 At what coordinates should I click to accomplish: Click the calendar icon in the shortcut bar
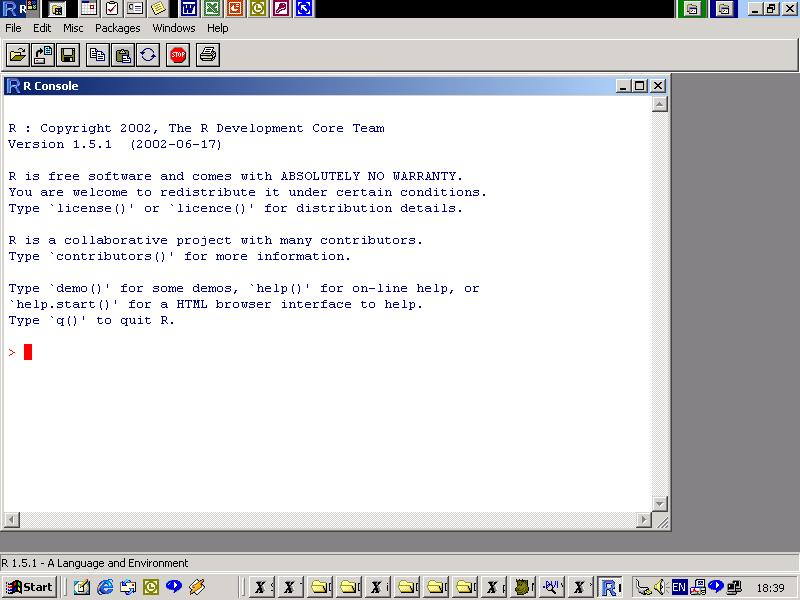coord(89,8)
